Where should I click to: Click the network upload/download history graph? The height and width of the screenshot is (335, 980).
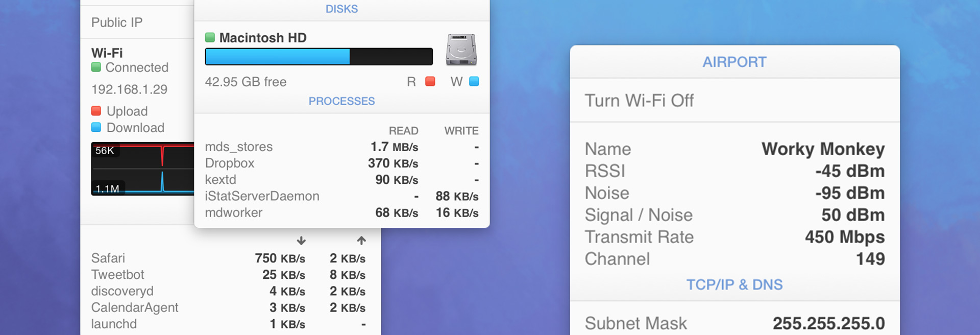pos(142,169)
